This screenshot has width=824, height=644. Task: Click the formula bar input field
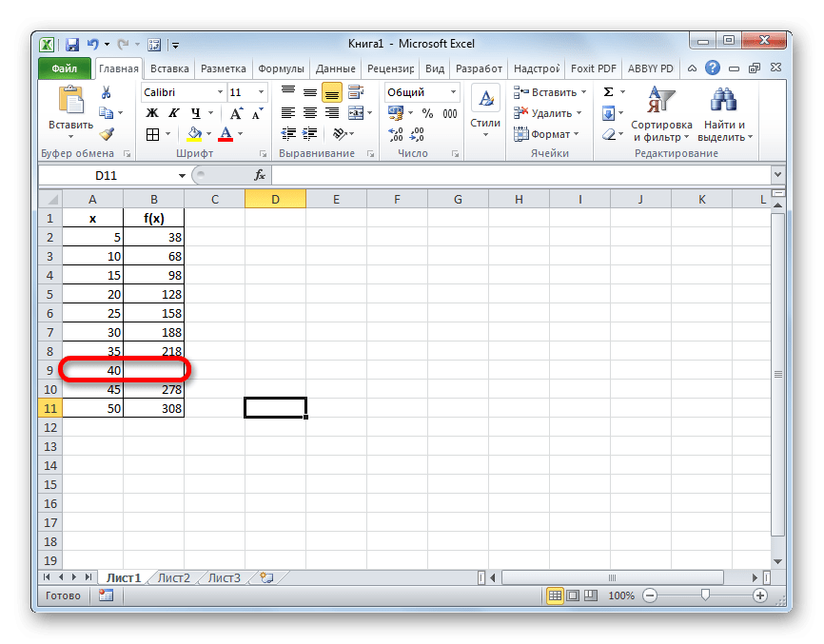tap(520, 175)
